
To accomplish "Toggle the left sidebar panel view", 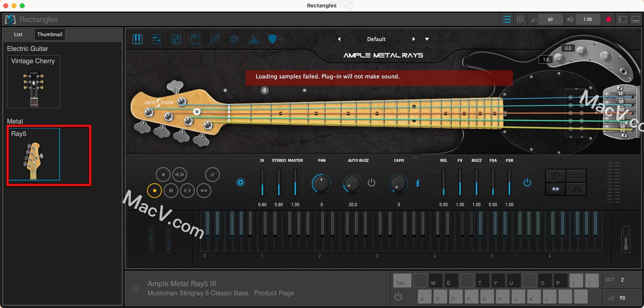I will [x=622, y=19].
